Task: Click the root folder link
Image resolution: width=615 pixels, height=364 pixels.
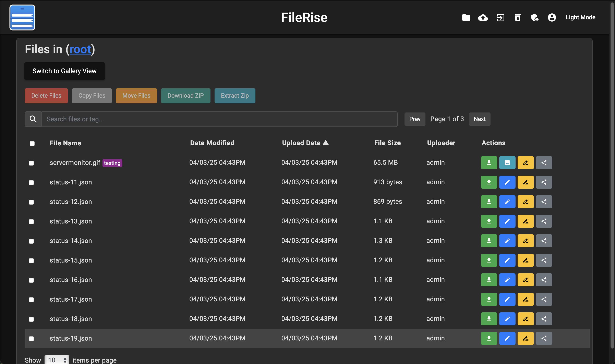Action: (x=80, y=49)
